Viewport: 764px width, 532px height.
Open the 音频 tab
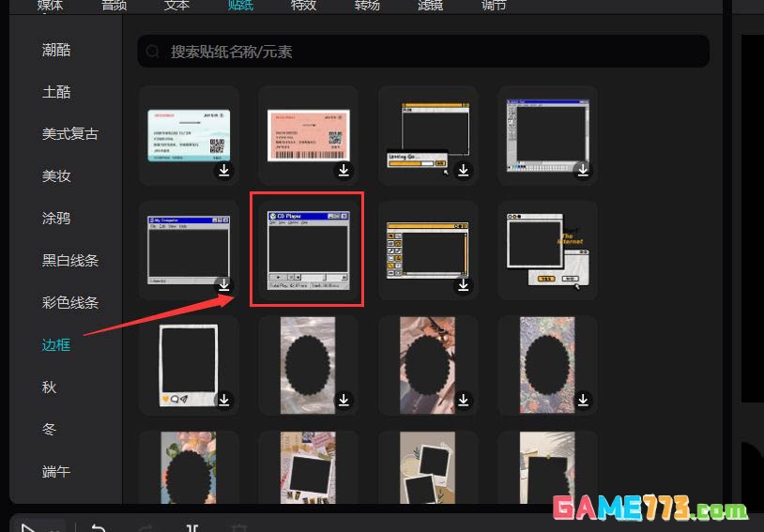114,6
